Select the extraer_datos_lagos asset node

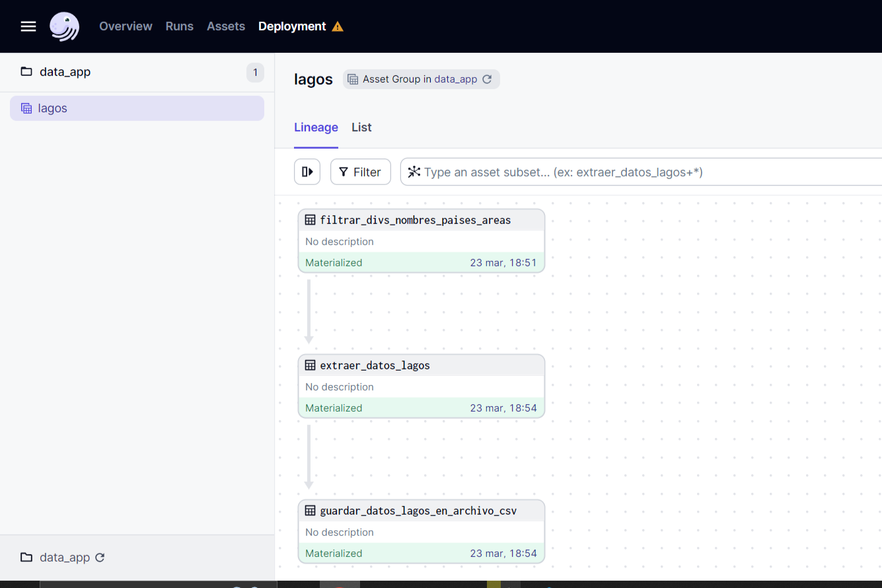[x=422, y=386]
